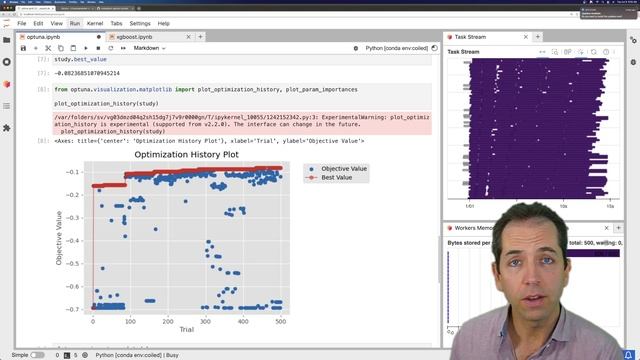The image size is (640, 360).
Task: Open the debugger panel right sidebar icon
Action: pyautogui.click(x=633, y=62)
